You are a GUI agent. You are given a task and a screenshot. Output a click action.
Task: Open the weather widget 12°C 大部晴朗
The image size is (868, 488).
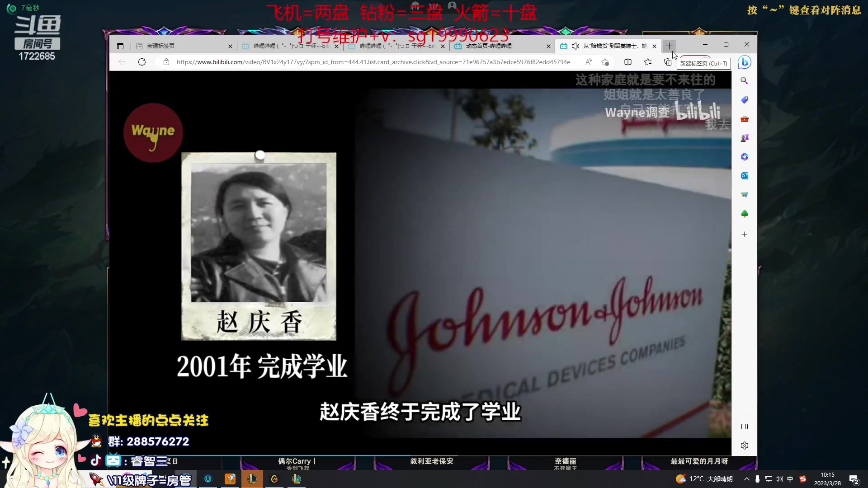[x=704, y=479]
